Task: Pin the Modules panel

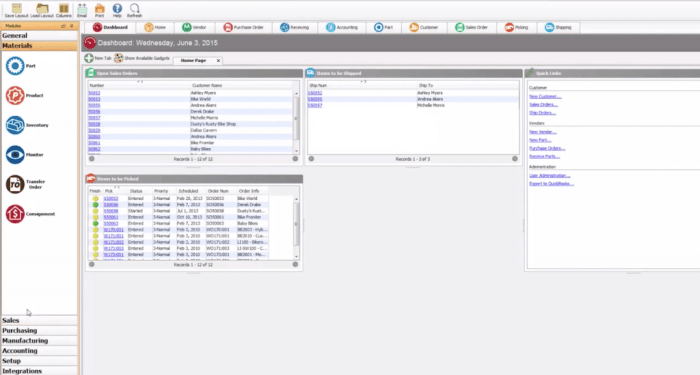Action: [x=71, y=26]
